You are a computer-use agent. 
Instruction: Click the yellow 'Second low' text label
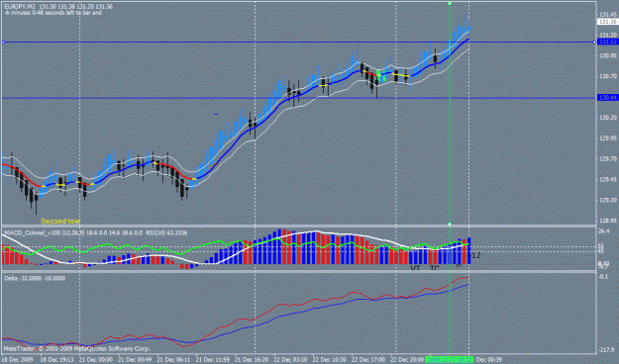click(x=60, y=222)
